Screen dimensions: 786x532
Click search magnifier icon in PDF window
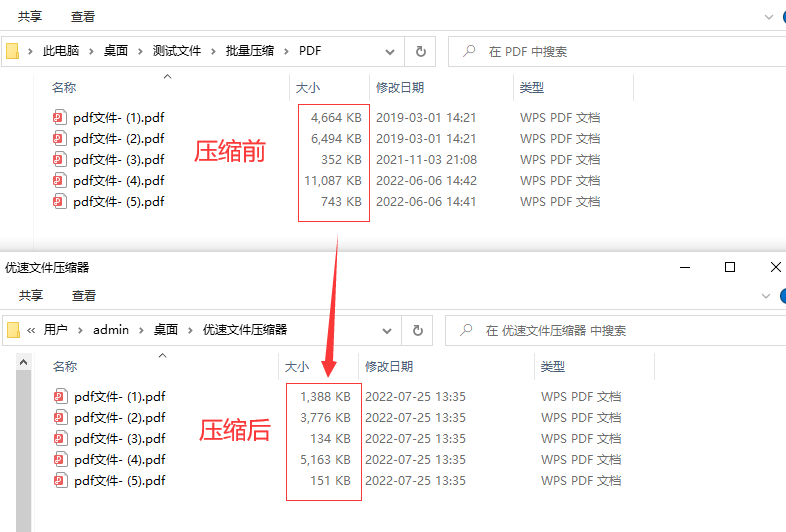pos(469,51)
